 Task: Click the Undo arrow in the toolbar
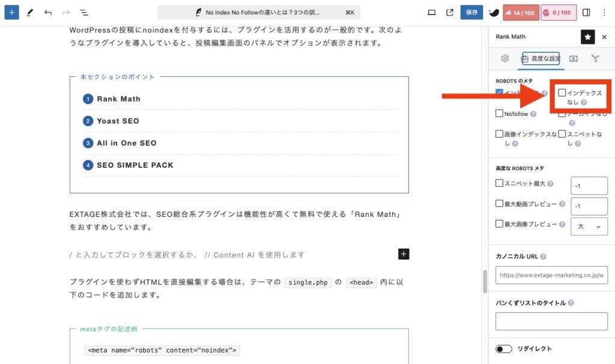[x=47, y=12]
